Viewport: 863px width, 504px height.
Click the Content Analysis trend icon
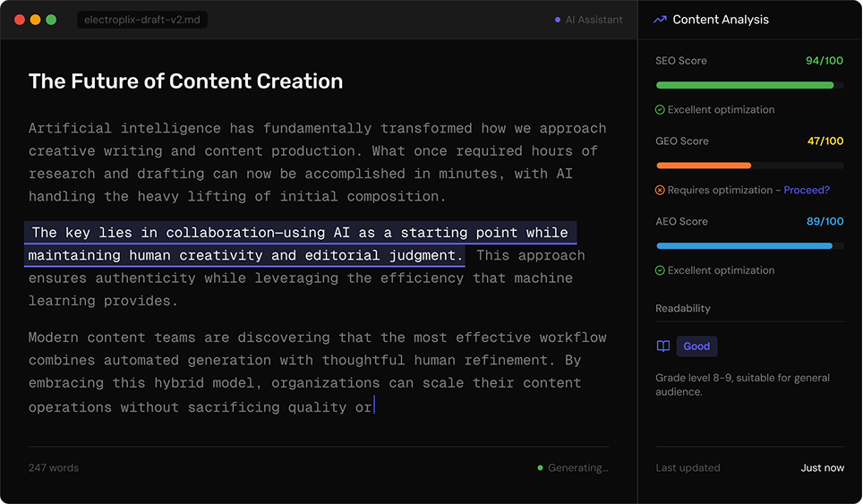tap(660, 20)
